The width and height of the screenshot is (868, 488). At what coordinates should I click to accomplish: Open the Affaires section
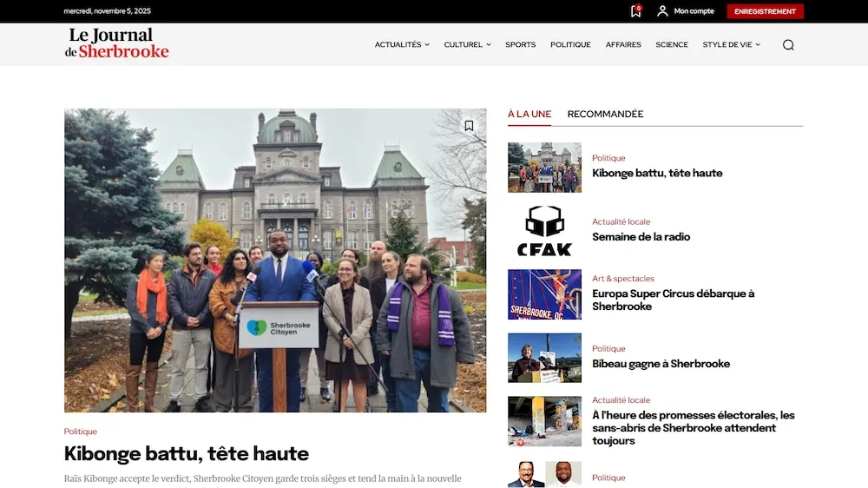(623, 45)
